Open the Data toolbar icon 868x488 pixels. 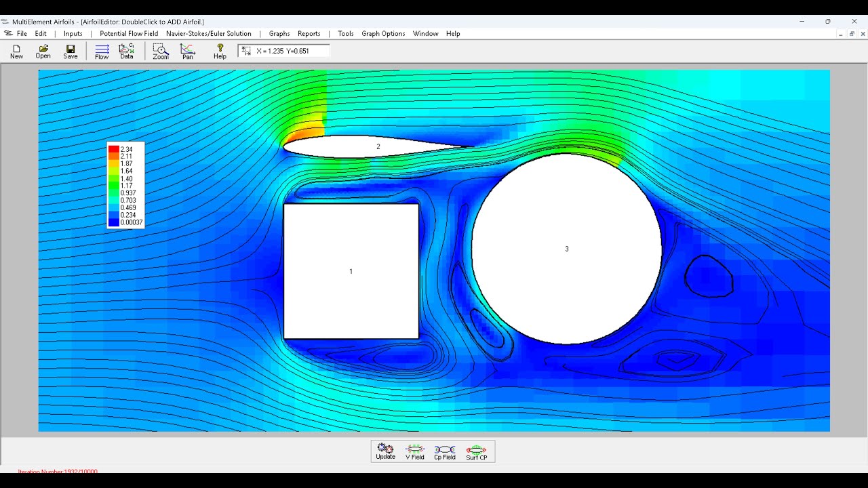(127, 52)
